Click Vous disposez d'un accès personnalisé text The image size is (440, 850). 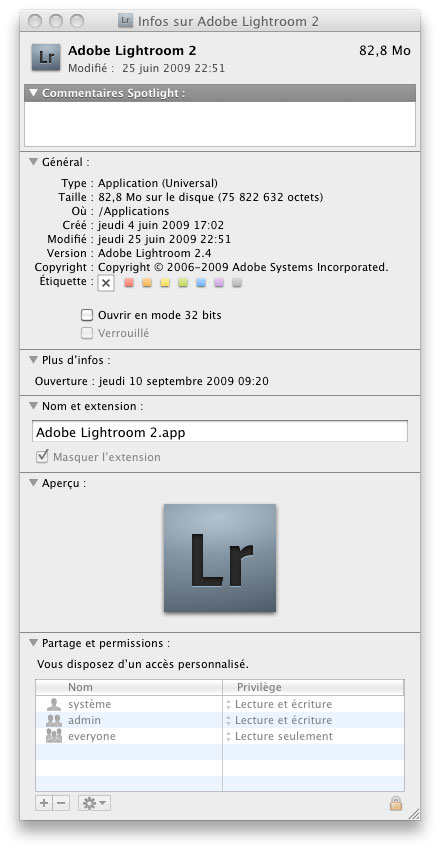[x=143, y=664]
